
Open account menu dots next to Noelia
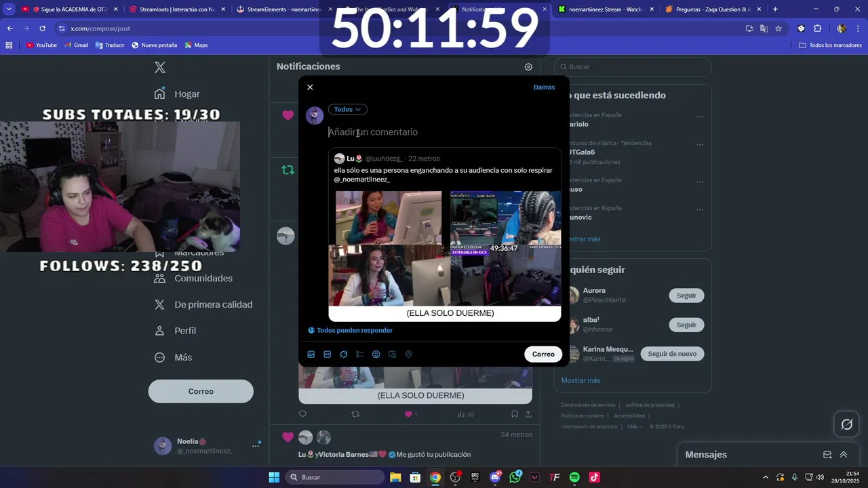pyautogui.click(x=256, y=445)
